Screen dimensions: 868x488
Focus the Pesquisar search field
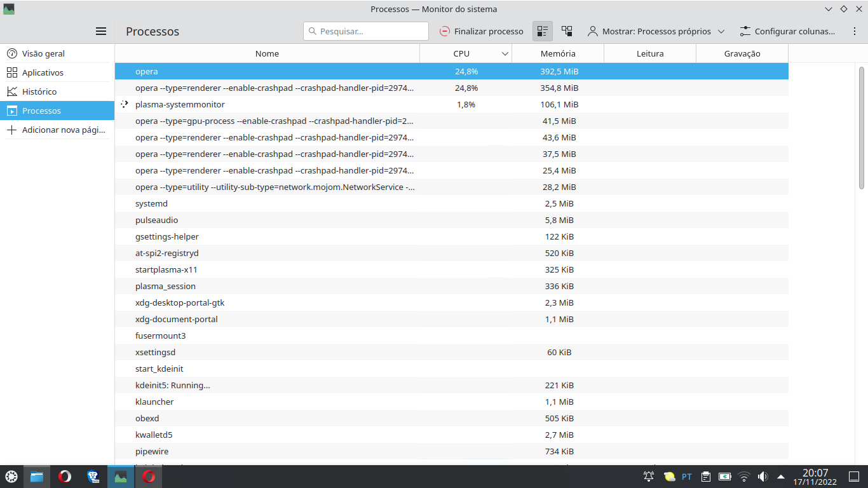[366, 31]
